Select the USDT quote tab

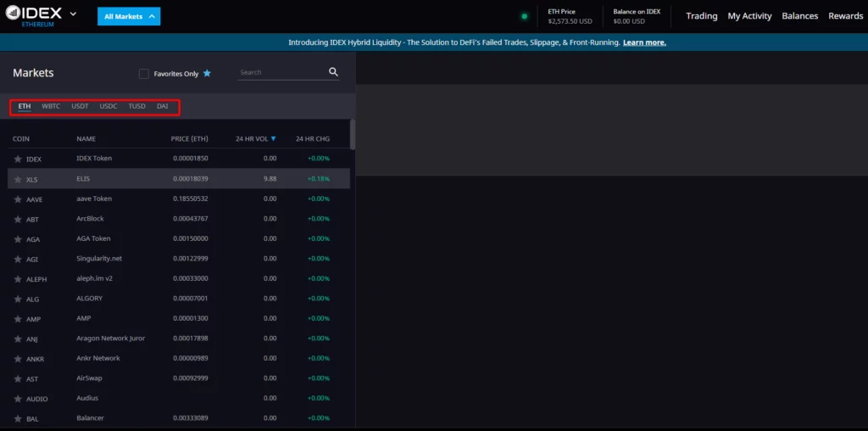[80, 107]
